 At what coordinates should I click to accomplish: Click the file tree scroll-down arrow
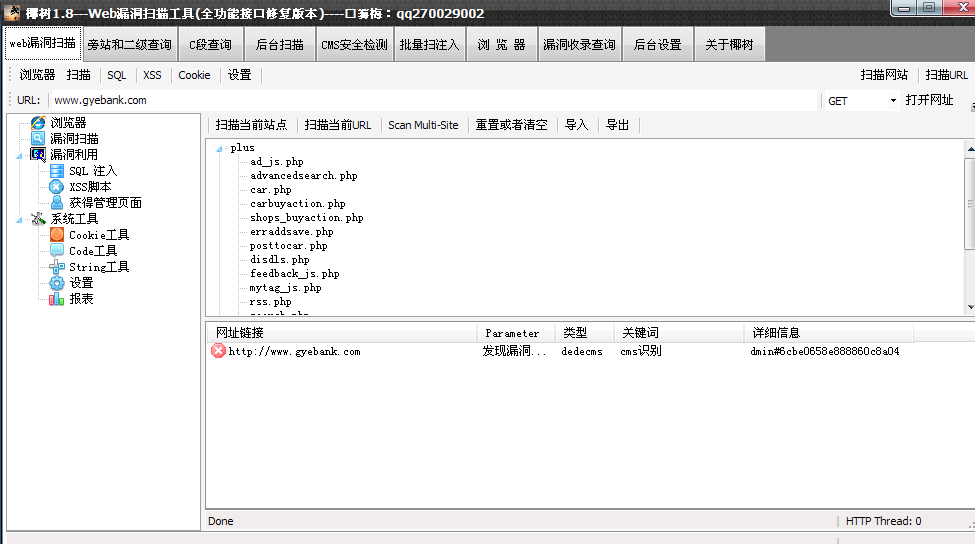point(970,307)
